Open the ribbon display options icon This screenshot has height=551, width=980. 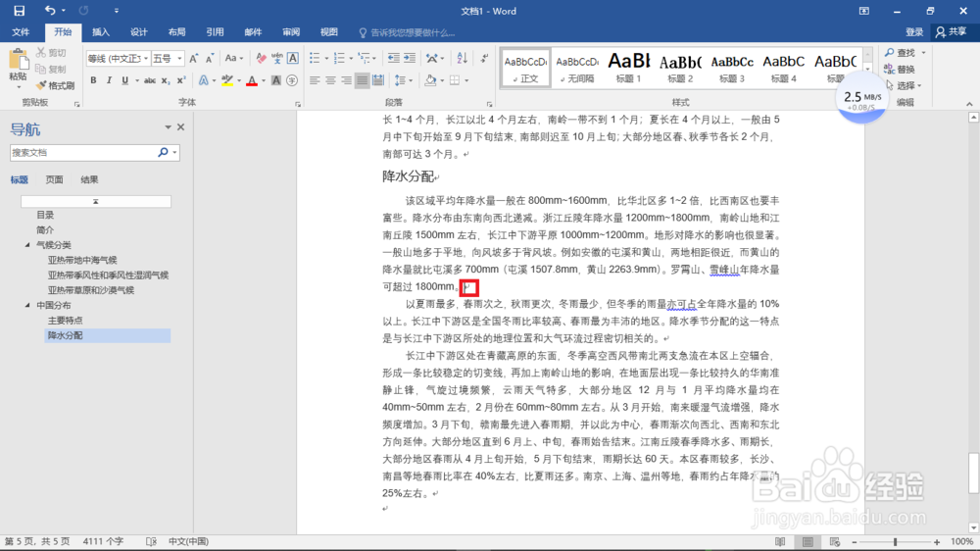[x=863, y=11]
